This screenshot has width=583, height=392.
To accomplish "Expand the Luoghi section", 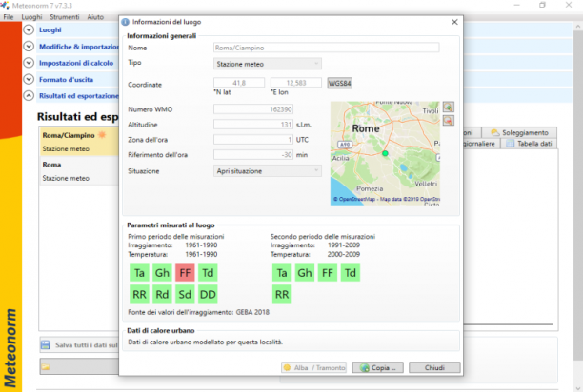I will coord(29,29).
